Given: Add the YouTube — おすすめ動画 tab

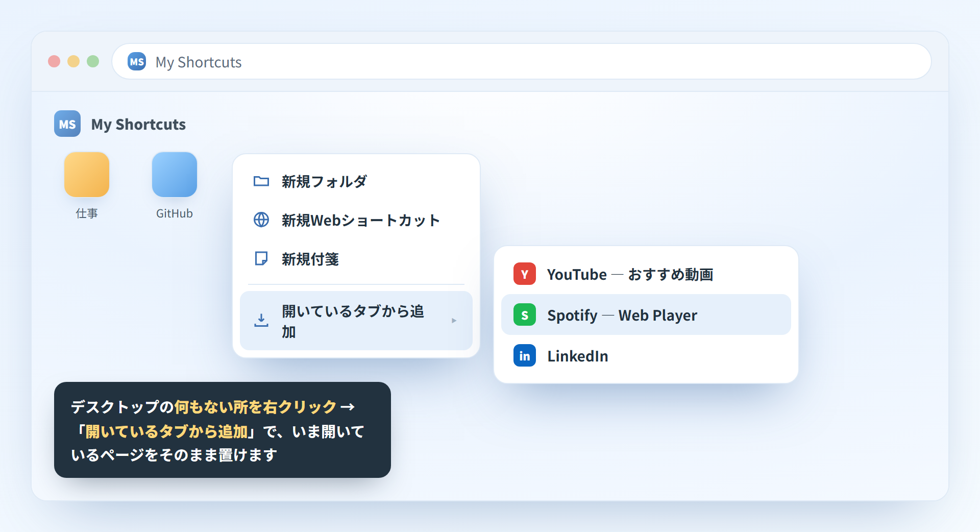Looking at the screenshot, I should pos(646,274).
